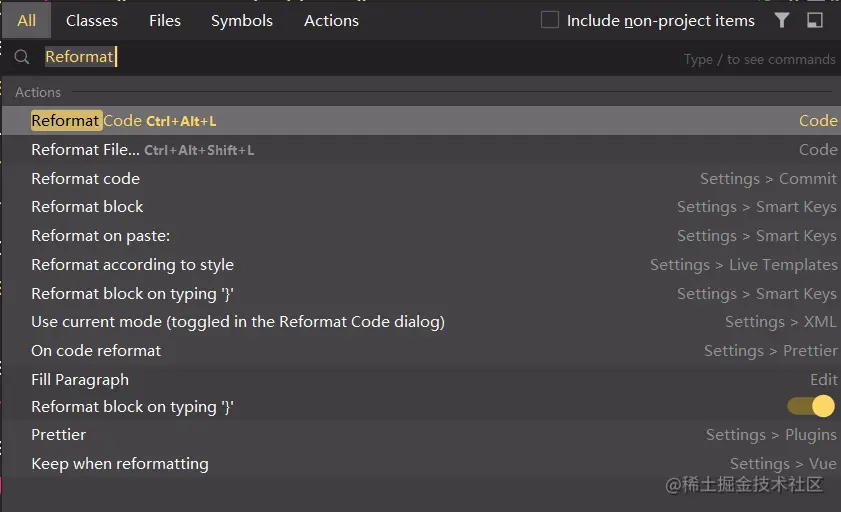Open results in Find tool window icon
This screenshot has width=841, height=512.
pos(815,20)
